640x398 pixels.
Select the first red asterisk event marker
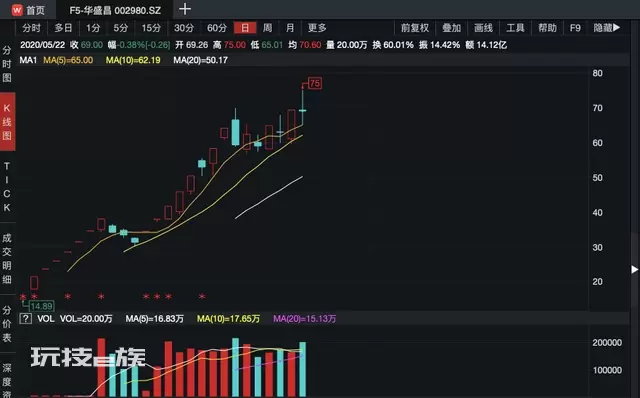tap(23, 297)
